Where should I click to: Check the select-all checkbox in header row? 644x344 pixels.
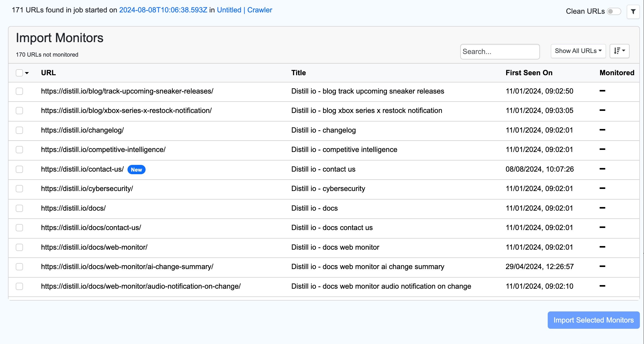pos(19,73)
